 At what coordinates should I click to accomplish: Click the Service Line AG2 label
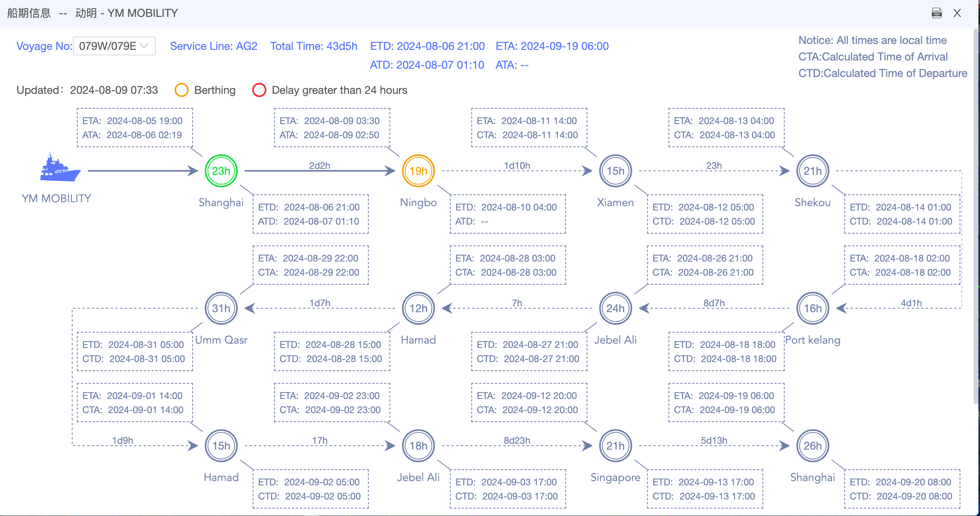point(213,46)
